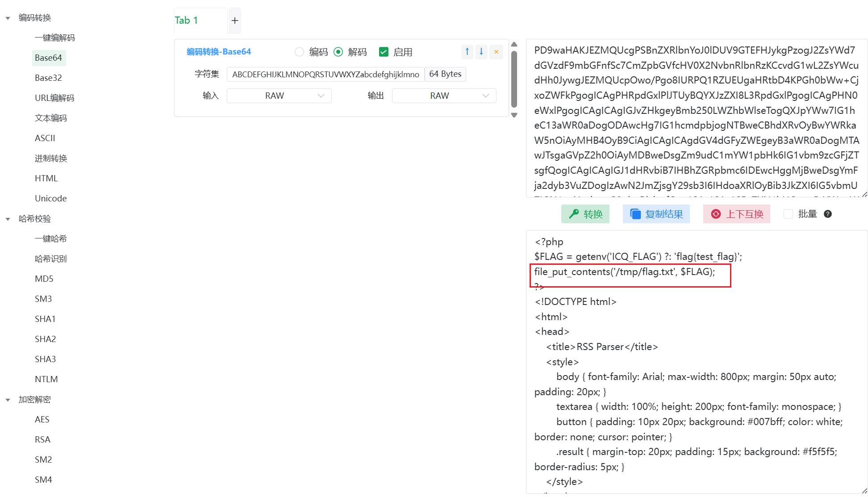
Task: Select HTML in the sidebar
Action: [46, 179]
